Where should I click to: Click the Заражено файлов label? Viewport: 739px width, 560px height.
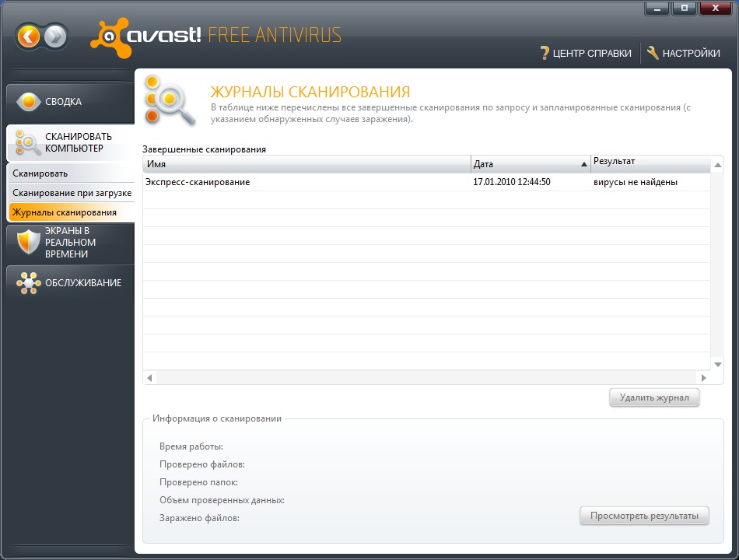[x=199, y=518]
